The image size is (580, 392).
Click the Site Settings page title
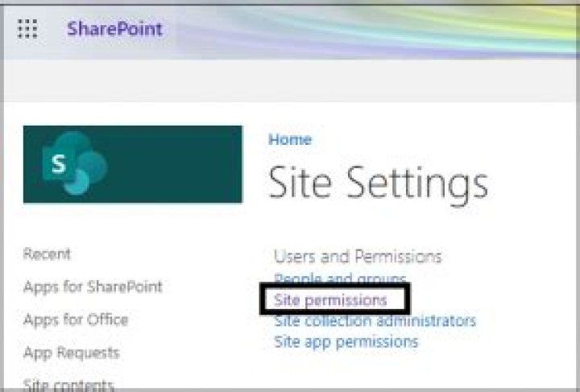pos(378,184)
